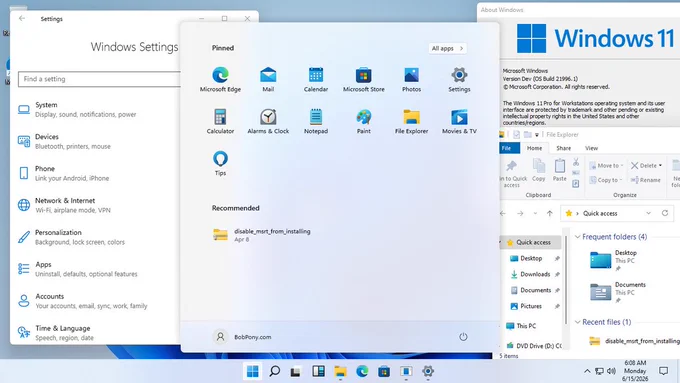680x383 pixels.
Task: Click the taskbar clock and date
Action: [635, 371]
